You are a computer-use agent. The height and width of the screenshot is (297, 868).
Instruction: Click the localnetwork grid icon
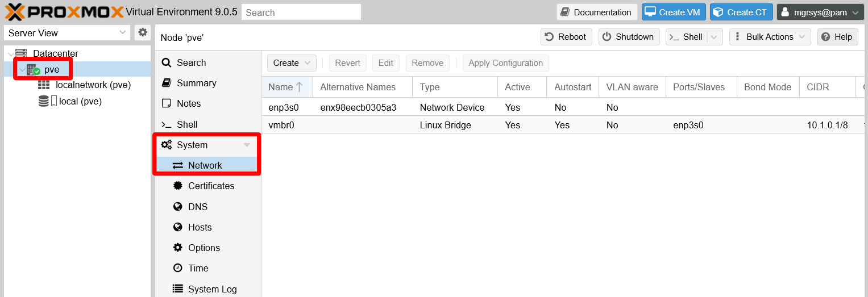(x=44, y=85)
